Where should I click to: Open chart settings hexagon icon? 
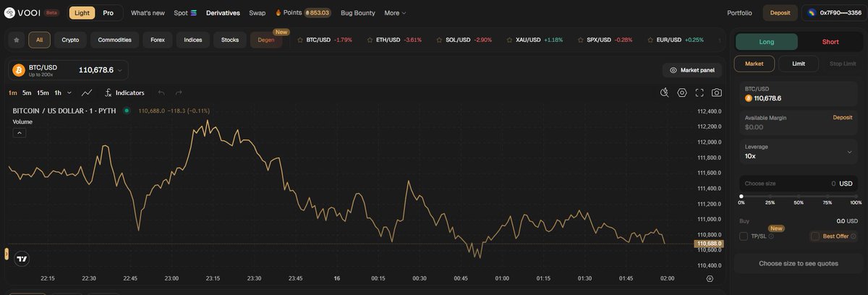[682, 93]
